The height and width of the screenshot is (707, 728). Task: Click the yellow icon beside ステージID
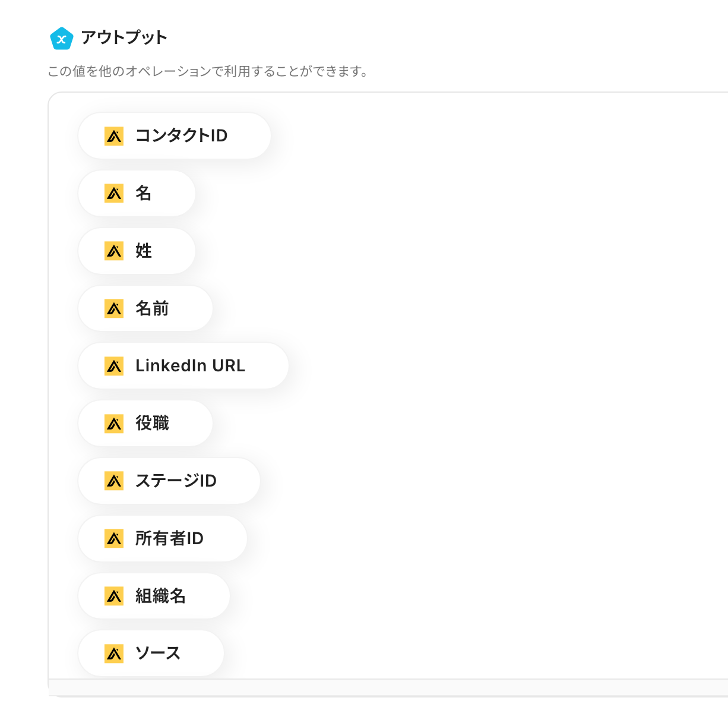coord(114,481)
